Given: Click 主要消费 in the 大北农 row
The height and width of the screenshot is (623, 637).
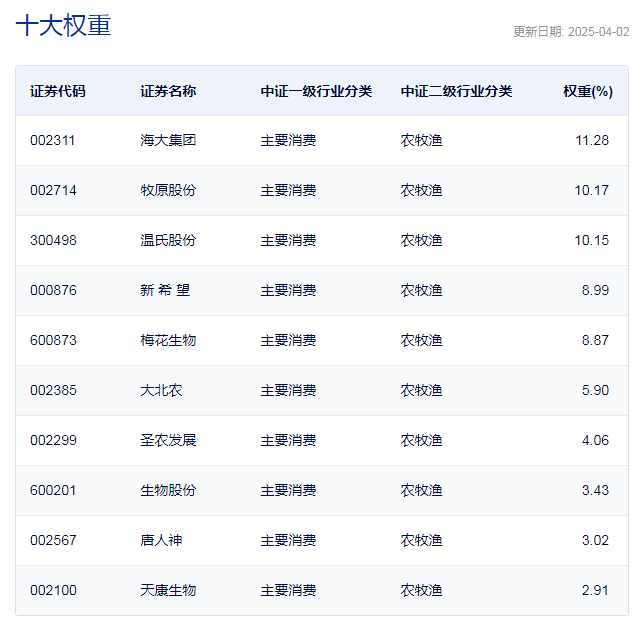Looking at the screenshot, I should (x=288, y=390).
